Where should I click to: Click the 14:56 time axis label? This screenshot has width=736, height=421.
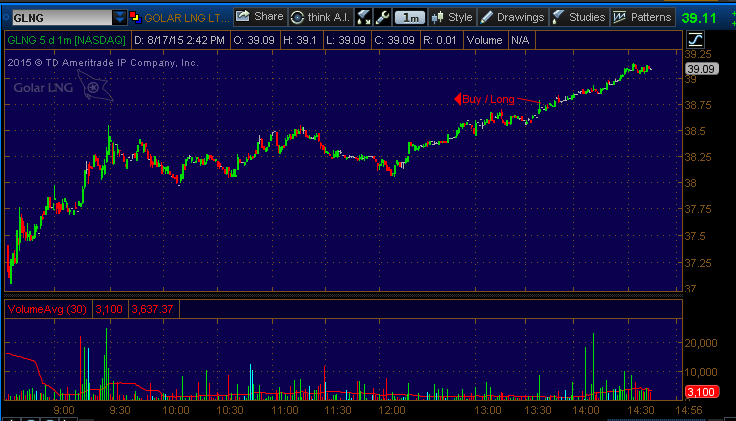click(689, 410)
